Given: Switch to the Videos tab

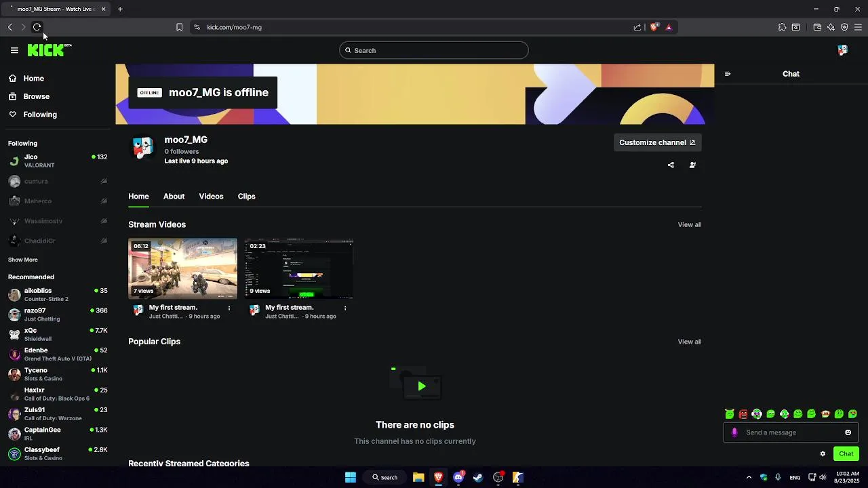Looking at the screenshot, I should click(211, 196).
